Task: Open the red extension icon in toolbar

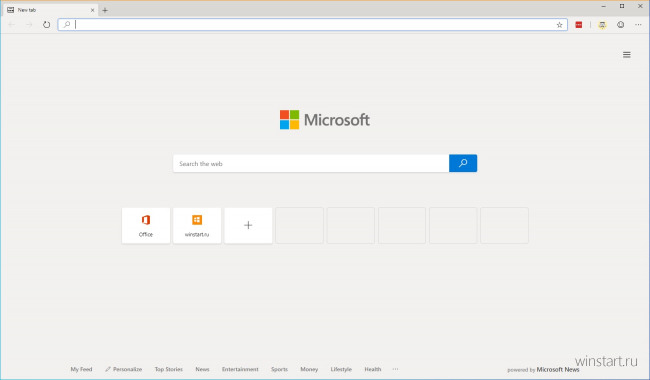Action: [579, 25]
